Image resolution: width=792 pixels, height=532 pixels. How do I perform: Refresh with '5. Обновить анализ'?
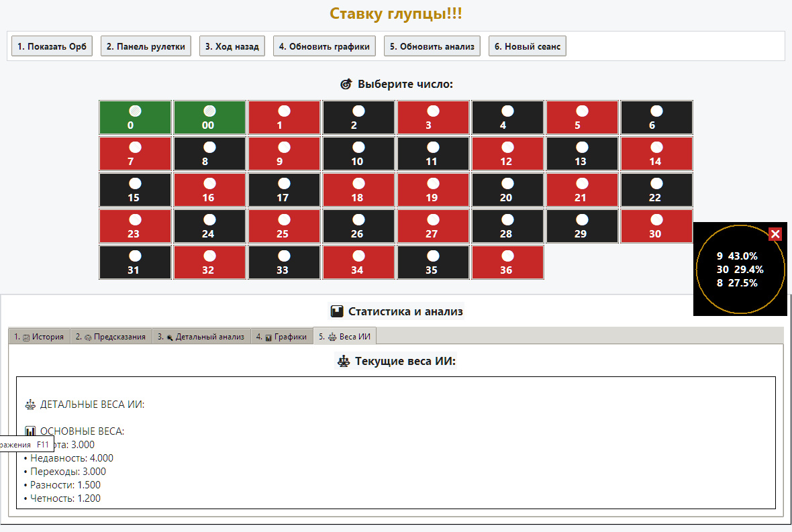click(x=432, y=46)
